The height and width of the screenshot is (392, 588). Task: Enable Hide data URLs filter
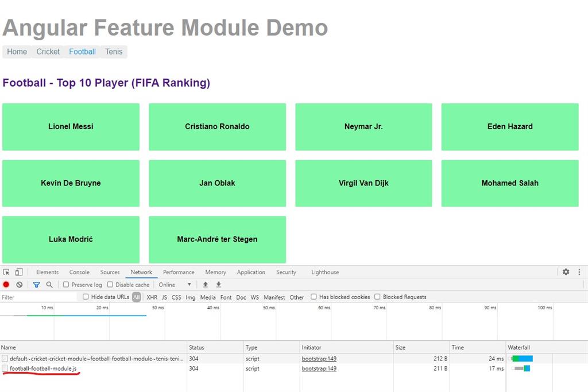point(86,297)
